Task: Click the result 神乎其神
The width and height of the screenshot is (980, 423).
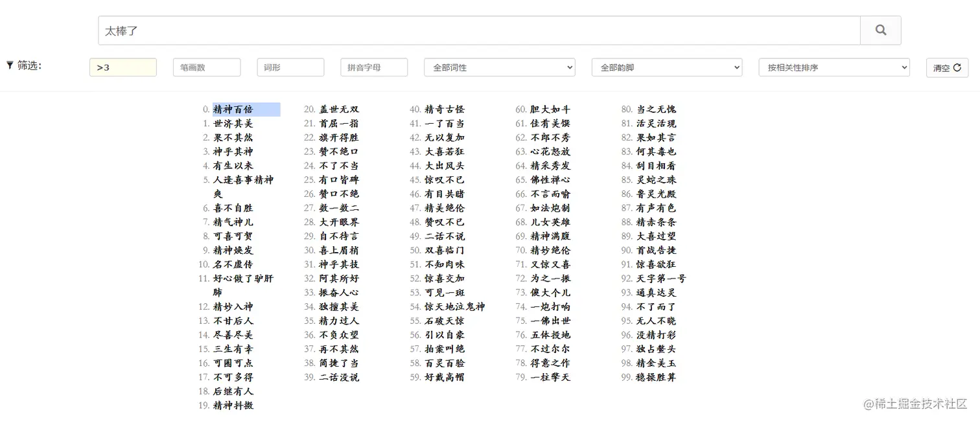Action: point(233,152)
